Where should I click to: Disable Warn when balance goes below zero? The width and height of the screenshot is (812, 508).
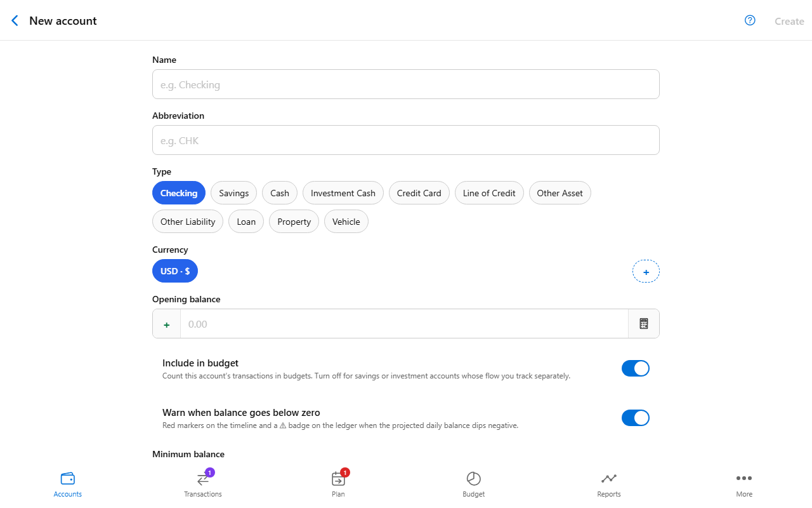[636, 418]
